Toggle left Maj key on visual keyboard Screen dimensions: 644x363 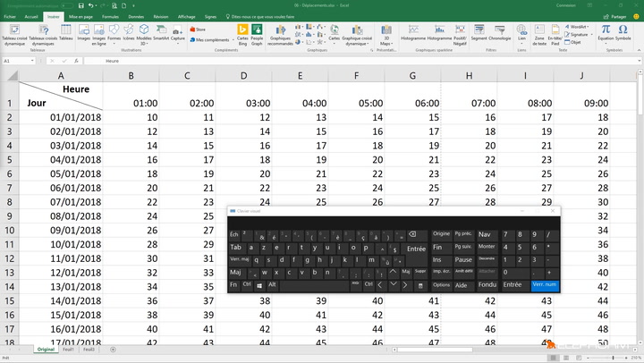235,273
